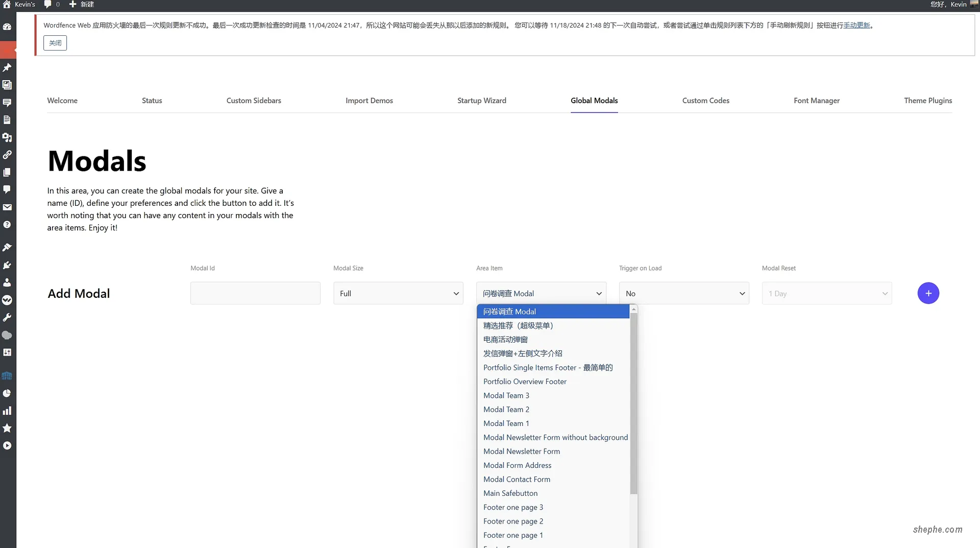Open the Trigger on Load dropdown
The height and width of the screenshot is (548, 980).
pos(684,293)
